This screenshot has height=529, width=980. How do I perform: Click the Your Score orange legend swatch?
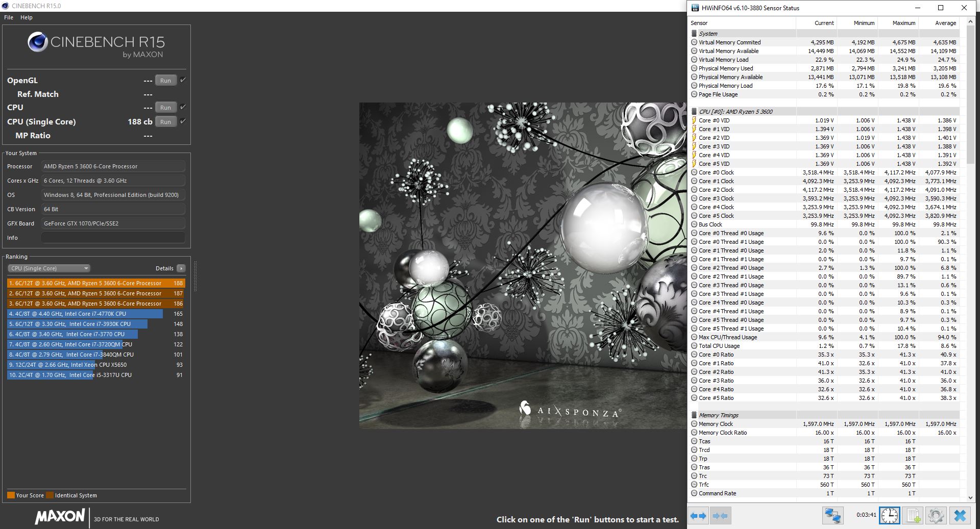coord(11,495)
